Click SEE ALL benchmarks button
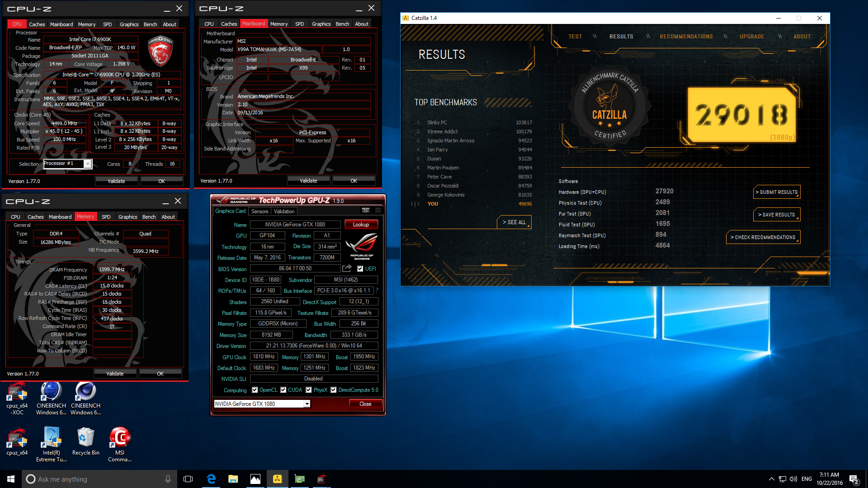 point(514,222)
